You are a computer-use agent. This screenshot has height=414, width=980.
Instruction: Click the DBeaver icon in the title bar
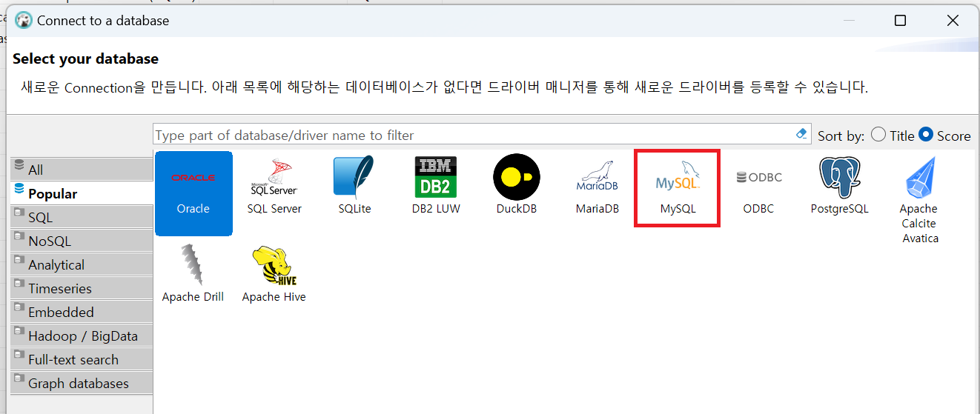pyautogui.click(x=23, y=20)
